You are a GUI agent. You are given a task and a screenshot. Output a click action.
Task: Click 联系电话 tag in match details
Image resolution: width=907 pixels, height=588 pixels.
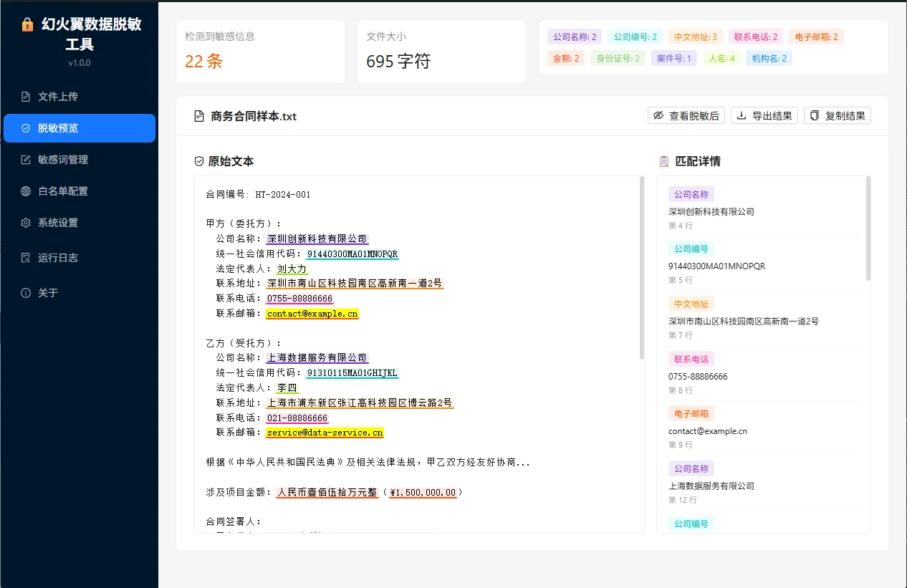click(x=691, y=359)
